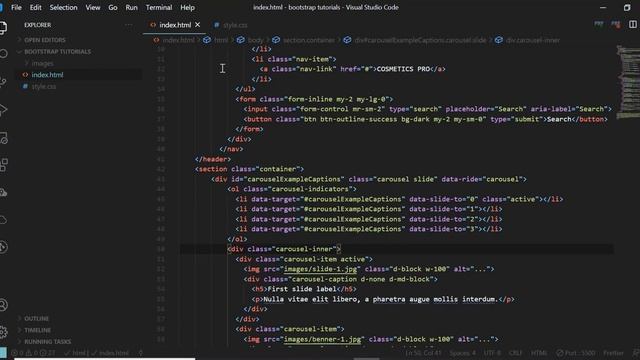The width and height of the screenshot is (640, 360).
Task: Click the Ln 50, Col 41 position indicator
Action: coord(423,353)
